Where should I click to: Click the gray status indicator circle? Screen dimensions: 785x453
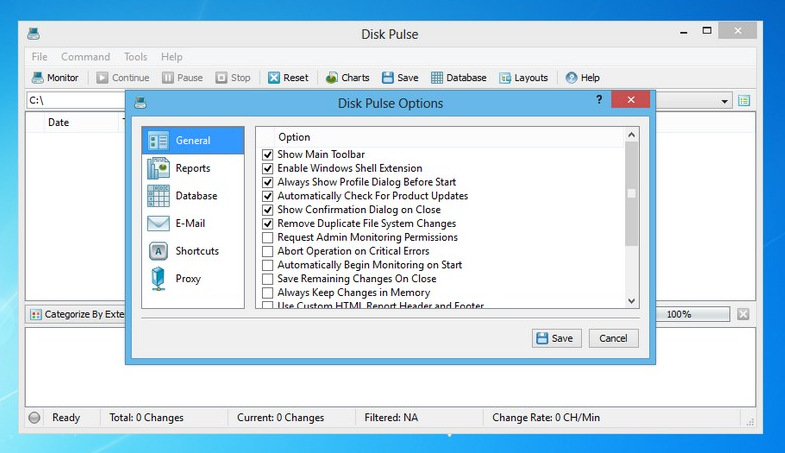tap(35, 417)
